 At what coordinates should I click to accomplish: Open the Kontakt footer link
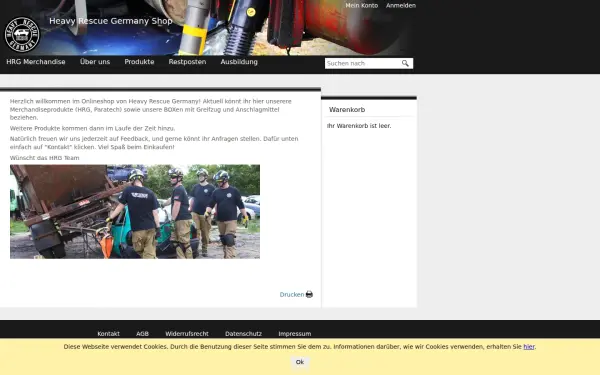pos(108,334)
